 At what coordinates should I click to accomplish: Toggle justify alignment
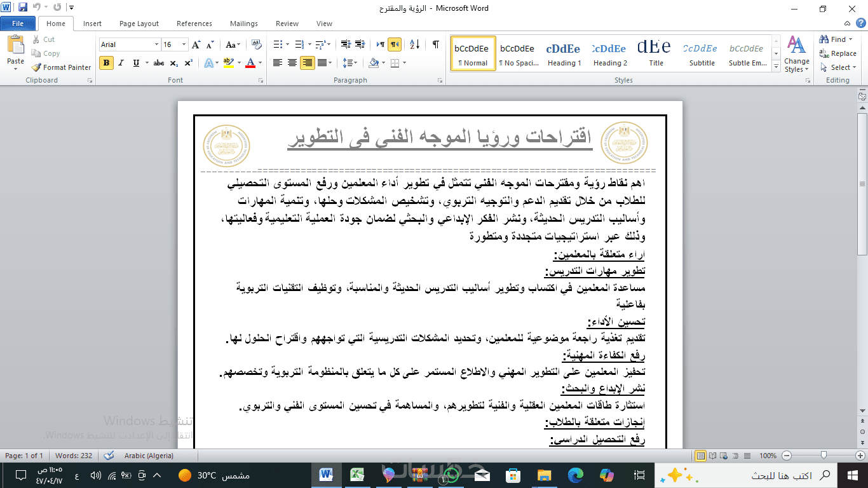[x=322, y=63]
